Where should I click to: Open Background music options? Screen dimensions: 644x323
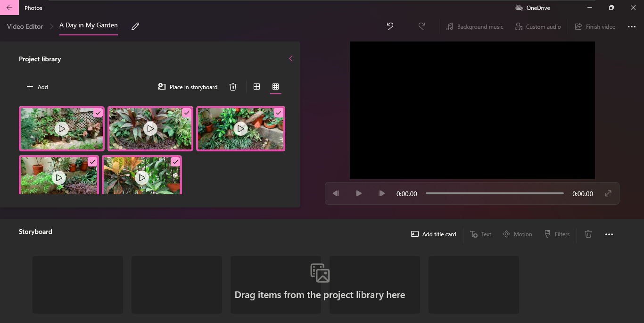(x=474, y=26)
